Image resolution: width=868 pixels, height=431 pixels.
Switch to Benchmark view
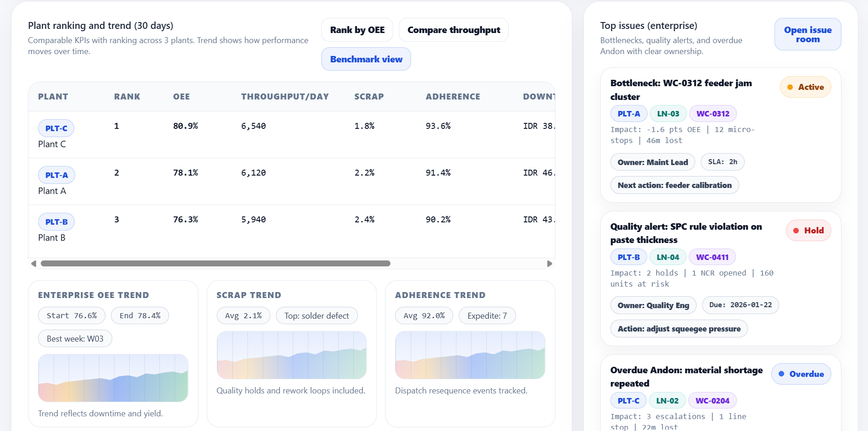(x=366, y=59)
